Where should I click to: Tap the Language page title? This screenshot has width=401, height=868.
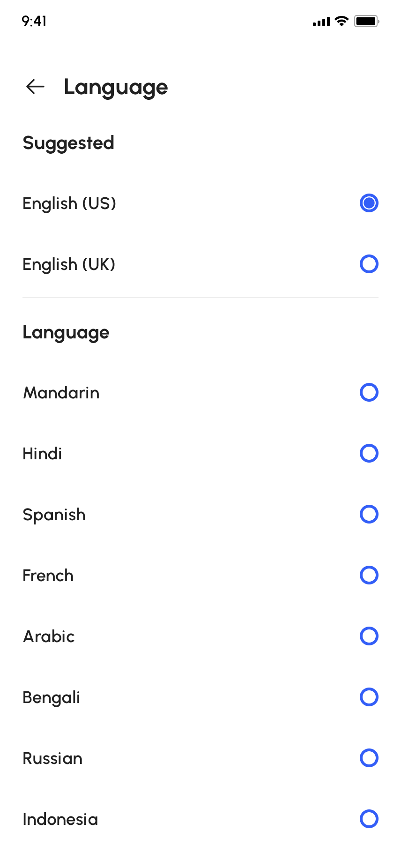point(116,87)
